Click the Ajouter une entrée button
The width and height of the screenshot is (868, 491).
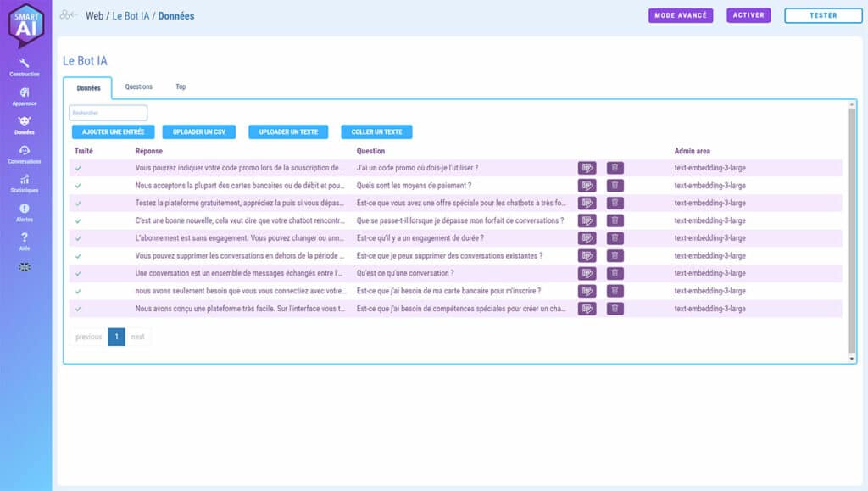(113, 132)
